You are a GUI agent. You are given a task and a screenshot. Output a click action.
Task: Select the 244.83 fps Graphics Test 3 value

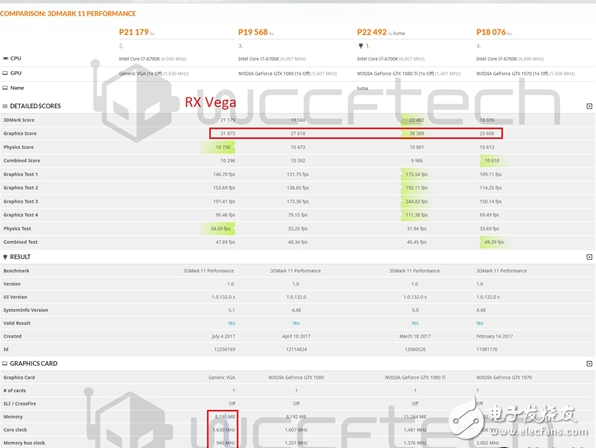click(417, 201)
